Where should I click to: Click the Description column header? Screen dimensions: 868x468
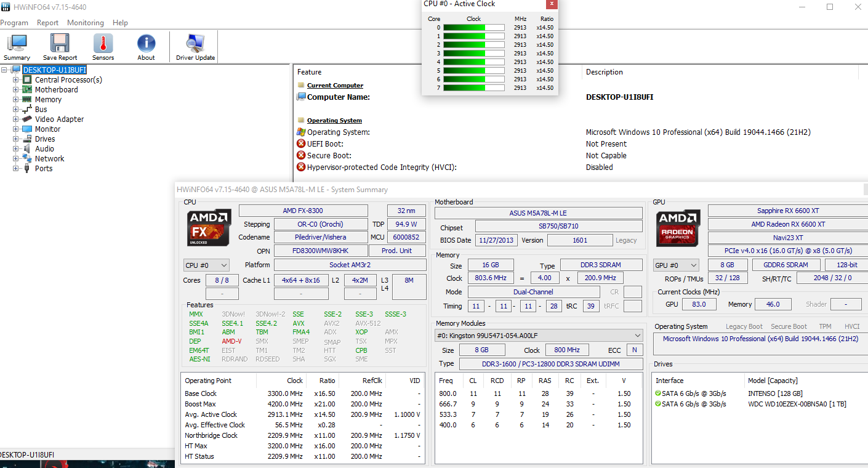(x=605, y=72)
